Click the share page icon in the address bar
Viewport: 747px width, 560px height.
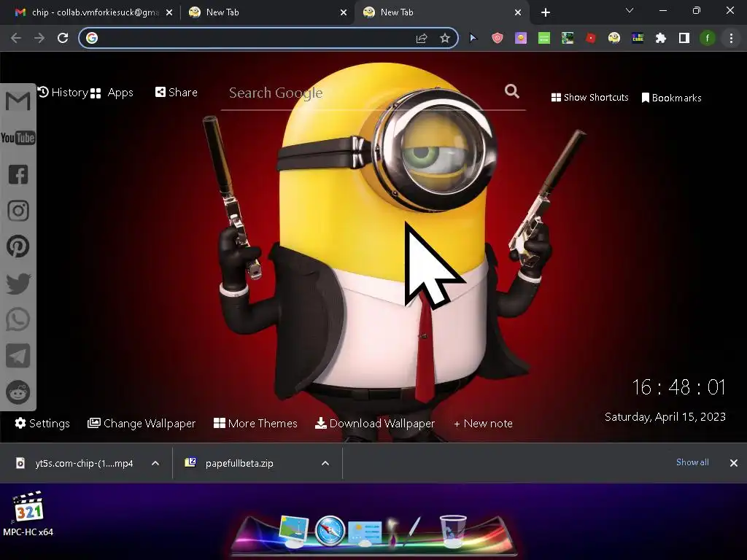point(422,38)
